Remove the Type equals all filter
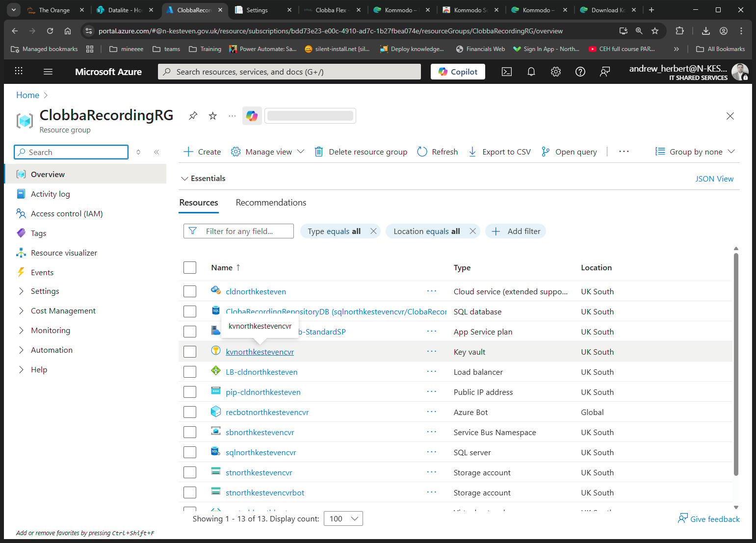Screen dimensions: 756x543 373,231
